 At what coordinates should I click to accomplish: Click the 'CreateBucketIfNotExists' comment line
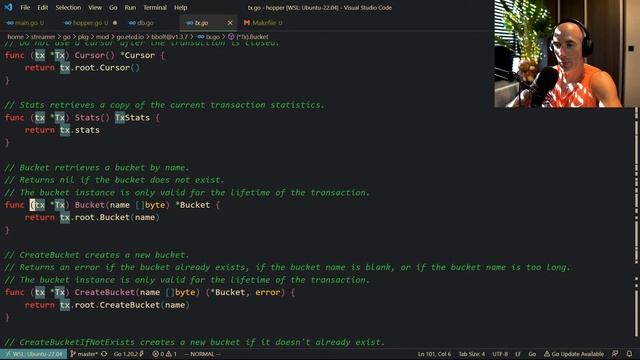pos(194,342)
